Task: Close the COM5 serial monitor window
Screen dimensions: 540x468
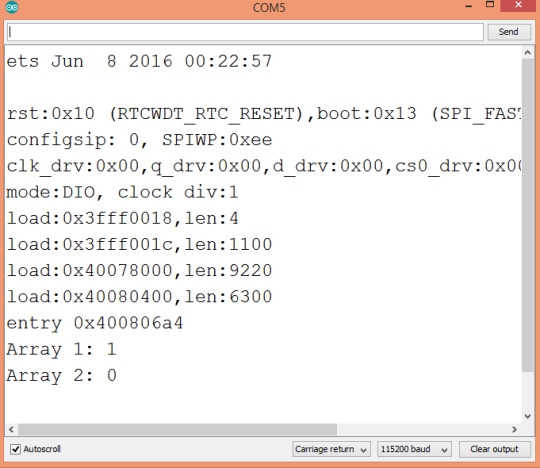Action: coord(519,5)
